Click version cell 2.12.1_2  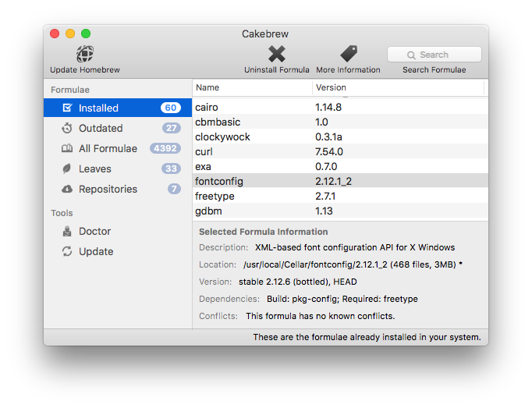pyautogui.click(x=333, y=181)
